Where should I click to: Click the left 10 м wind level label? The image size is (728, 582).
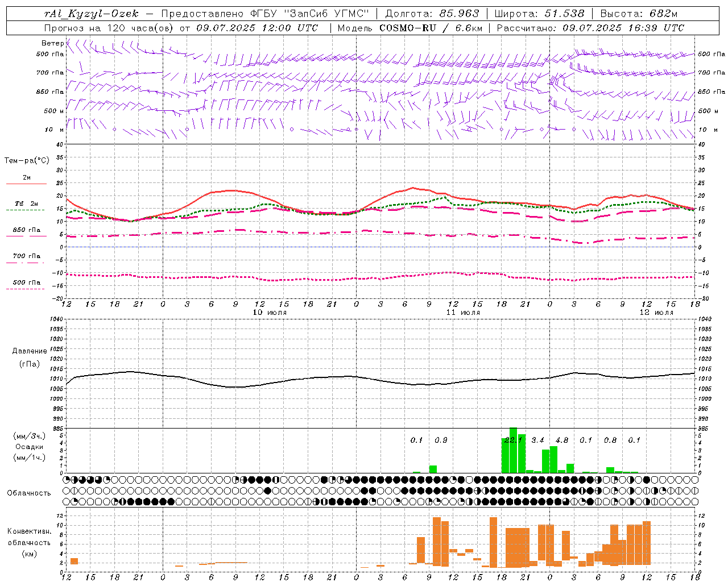tap(54, 130)
